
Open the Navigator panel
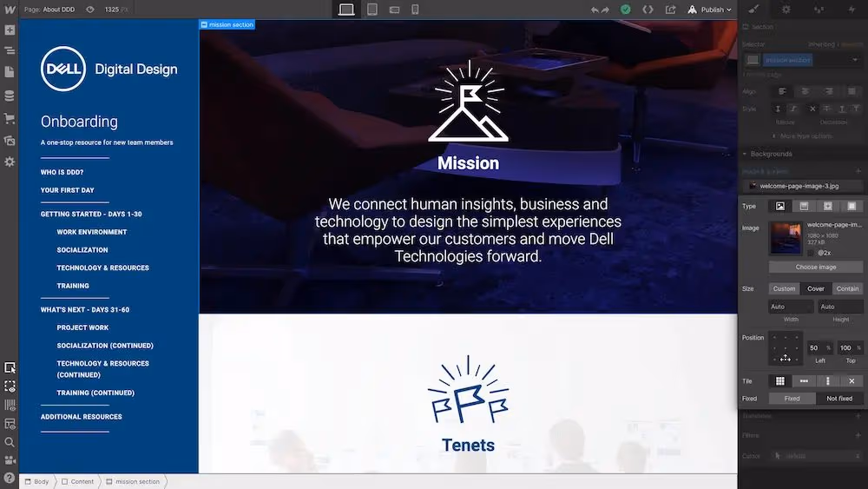[10, 50]
